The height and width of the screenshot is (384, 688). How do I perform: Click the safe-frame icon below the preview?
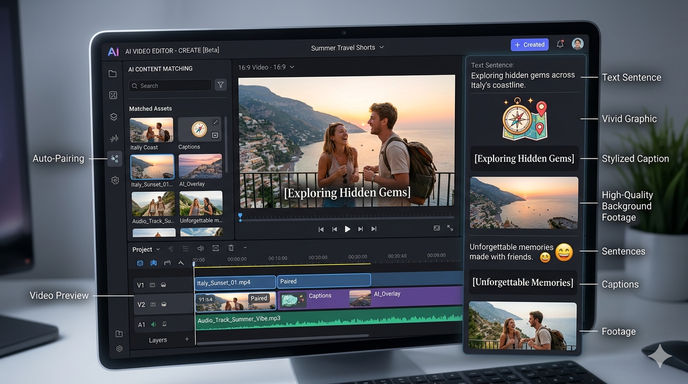437,228
